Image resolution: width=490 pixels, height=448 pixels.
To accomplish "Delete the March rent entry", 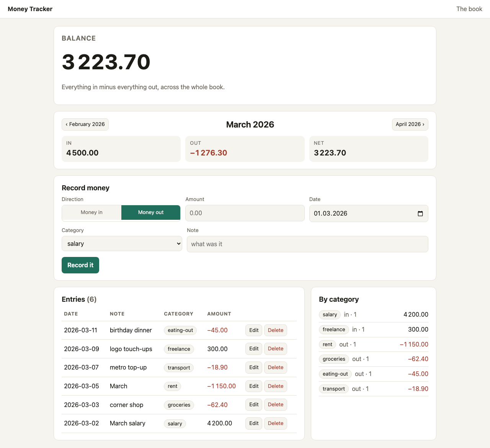I will point(276,386).
